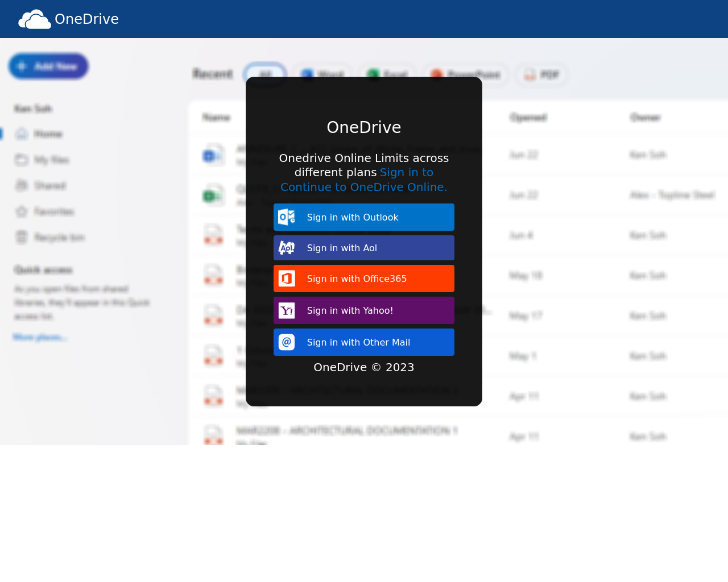
Task: Click the @ icon on Other Mail button
Action: coord(287,342)
